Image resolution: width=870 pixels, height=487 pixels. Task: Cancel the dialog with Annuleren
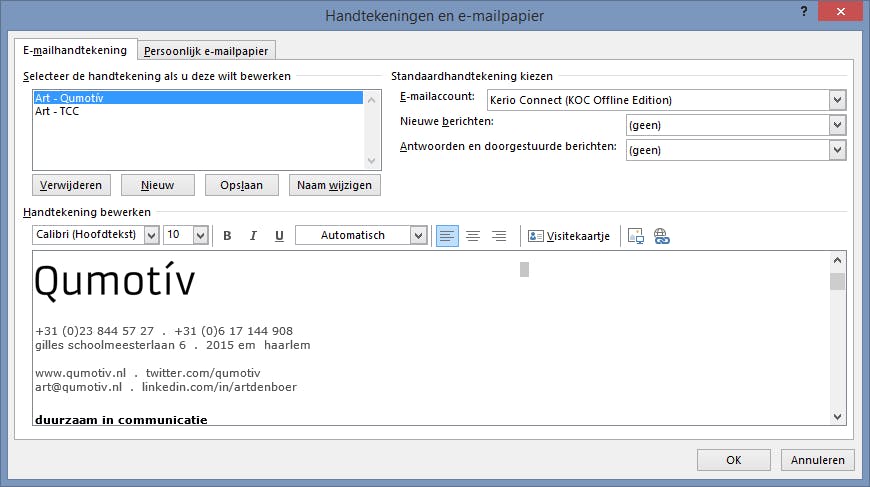click(817, 460)
